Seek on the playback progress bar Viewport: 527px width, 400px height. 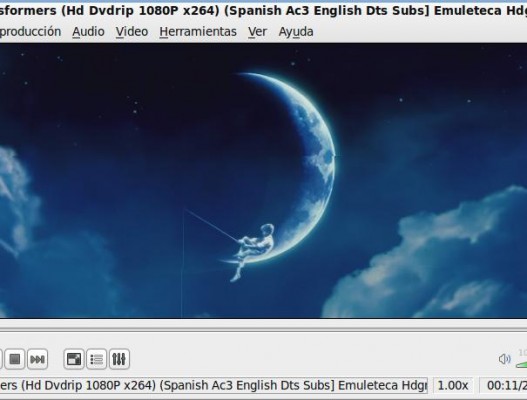(x=264, y=330)
